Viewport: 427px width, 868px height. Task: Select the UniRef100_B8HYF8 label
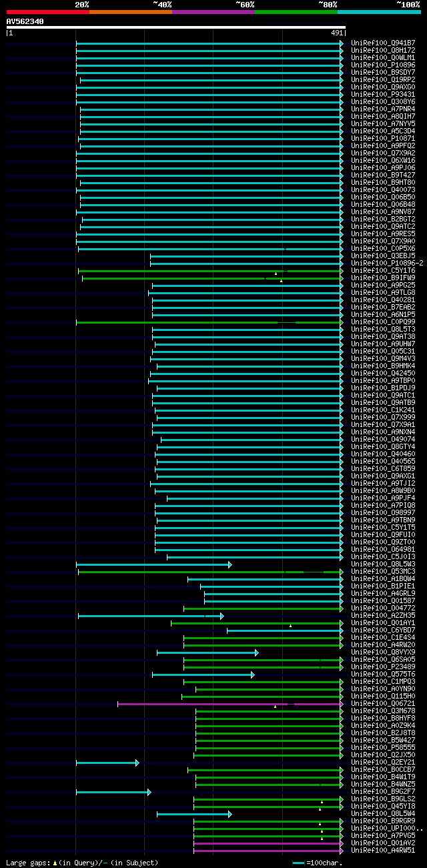click(383, 718)
